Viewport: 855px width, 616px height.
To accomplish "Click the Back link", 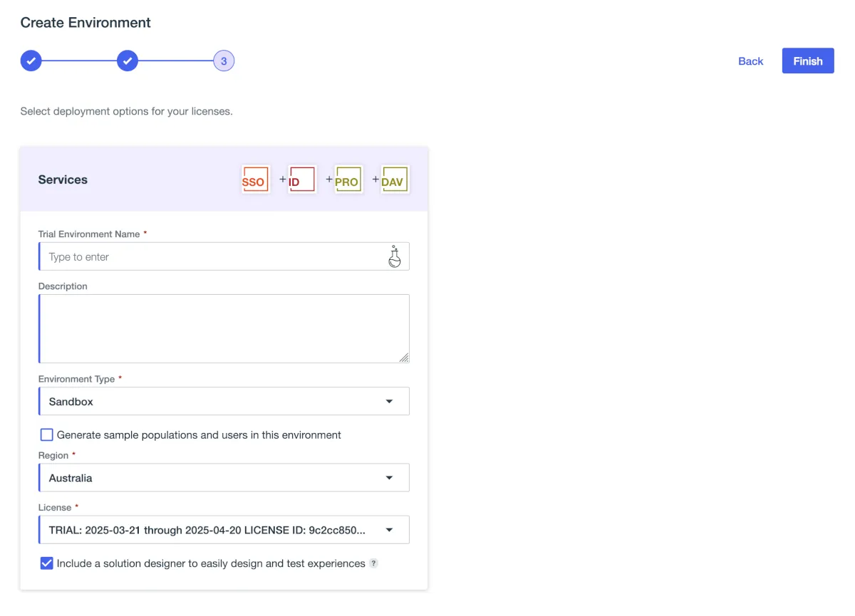I will (x=750, y=61).
